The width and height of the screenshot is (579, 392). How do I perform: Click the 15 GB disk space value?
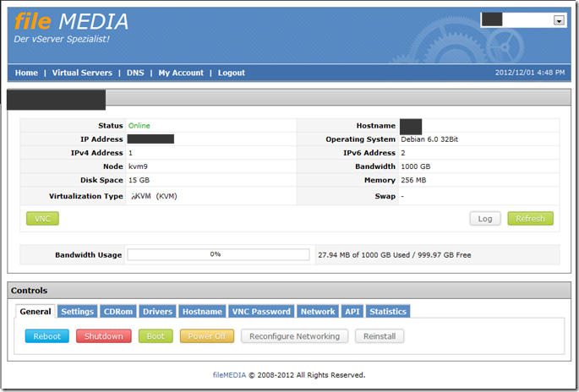click(139, 180)
